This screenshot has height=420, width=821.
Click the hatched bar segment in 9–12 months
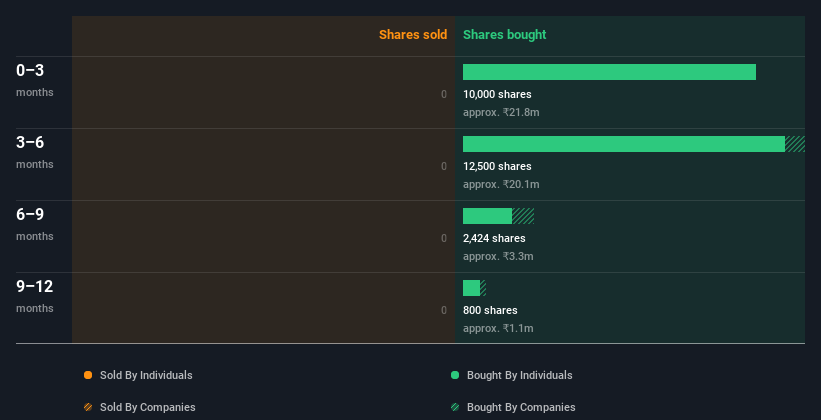pyautogui.click(x=483, y=288)
